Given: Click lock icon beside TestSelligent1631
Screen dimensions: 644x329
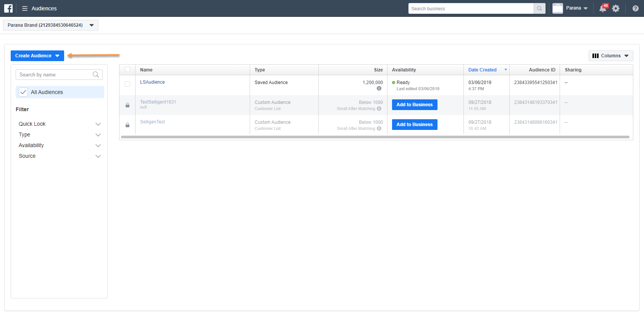Looking at the screenshot, I should point(128,105).
